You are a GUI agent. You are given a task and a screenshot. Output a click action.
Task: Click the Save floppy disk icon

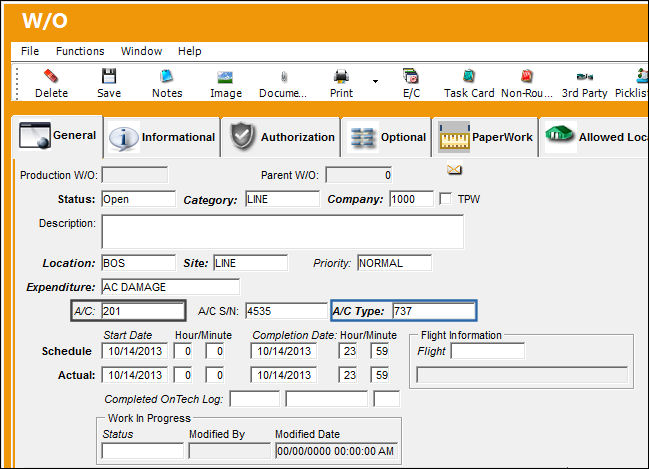tap(109, 76)
